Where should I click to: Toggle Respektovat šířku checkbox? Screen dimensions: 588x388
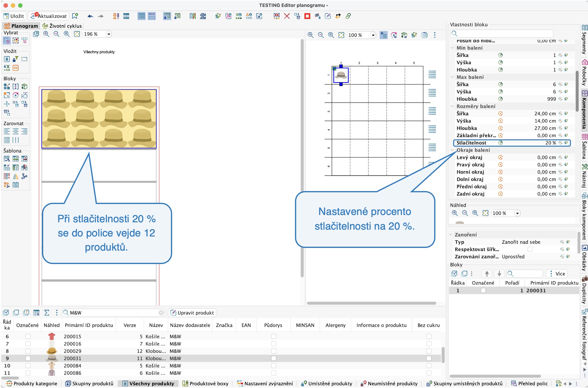[x=530, y=249]
